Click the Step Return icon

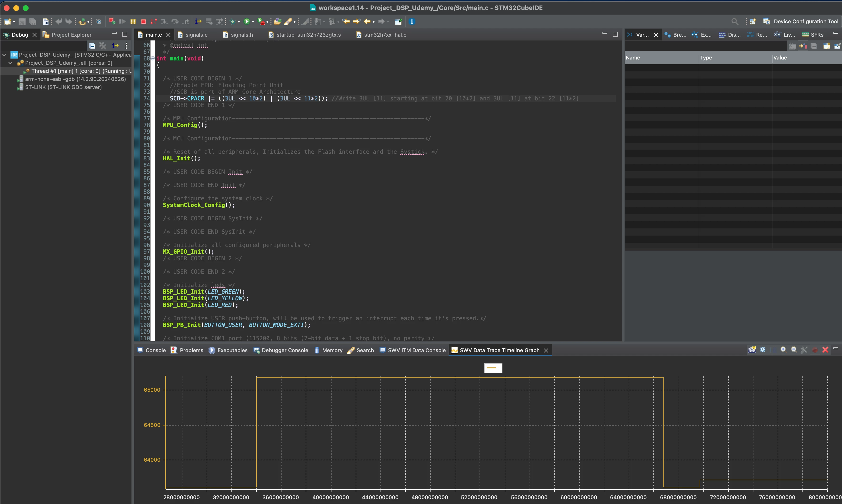point(185,21)
